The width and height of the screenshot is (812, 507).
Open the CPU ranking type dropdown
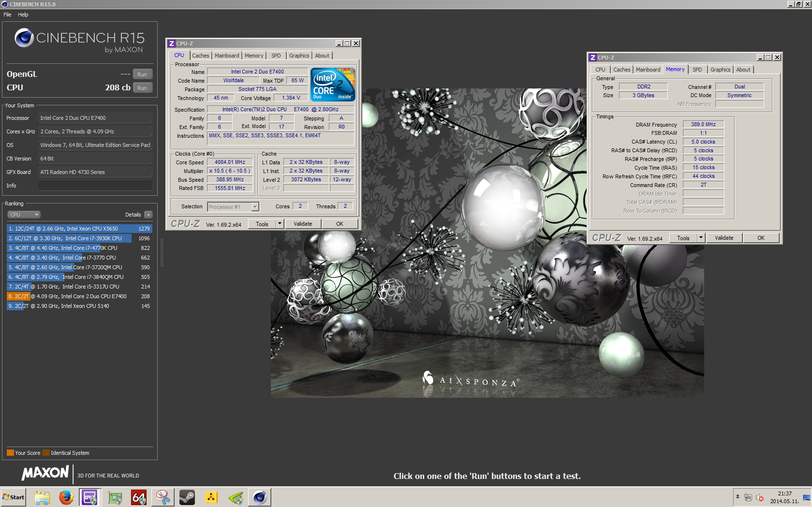(x=24, y=215)
